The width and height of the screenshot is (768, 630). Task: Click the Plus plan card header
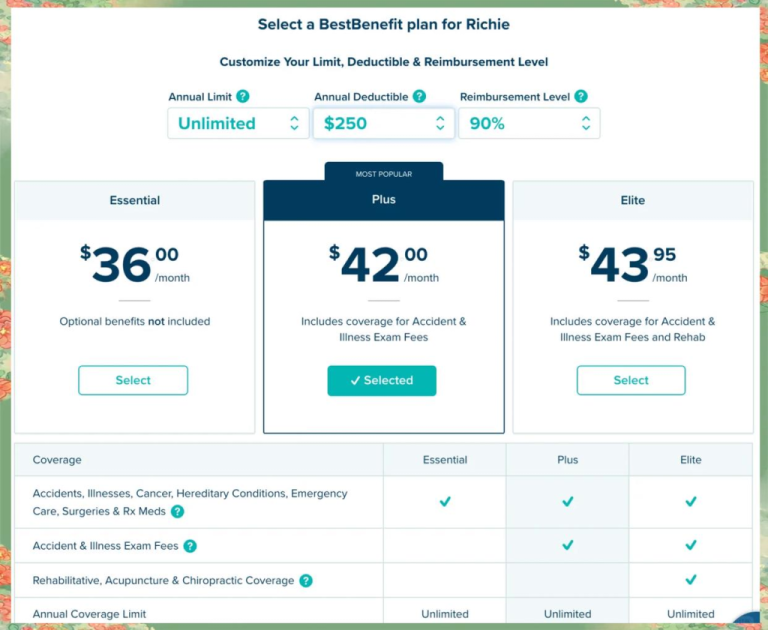[x=384, y=200]
